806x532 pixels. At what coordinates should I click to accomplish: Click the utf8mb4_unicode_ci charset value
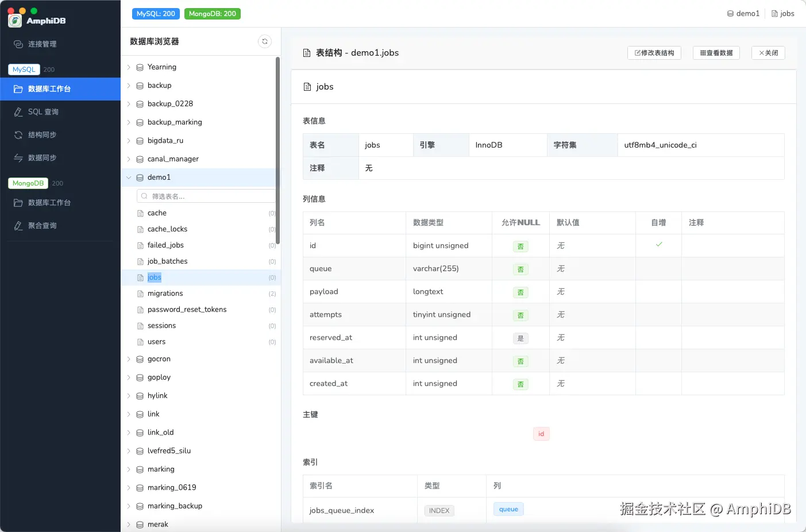(x=661, y=145)
